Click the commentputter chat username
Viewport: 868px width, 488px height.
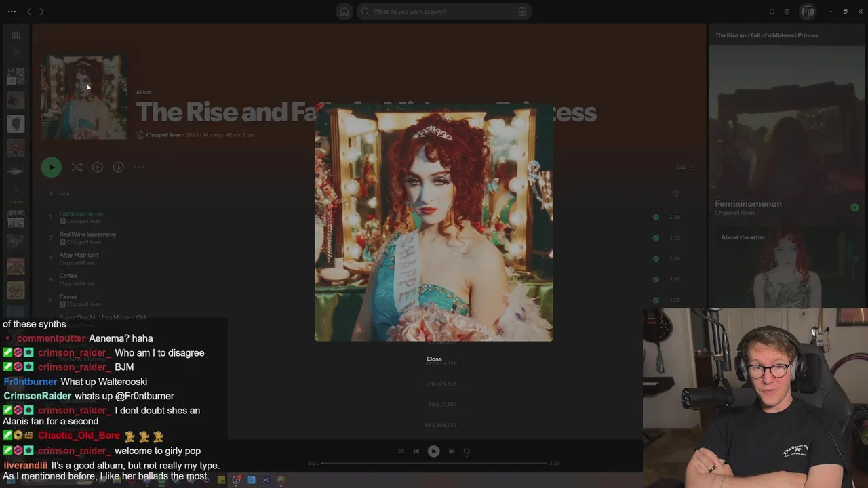point(52,338)
